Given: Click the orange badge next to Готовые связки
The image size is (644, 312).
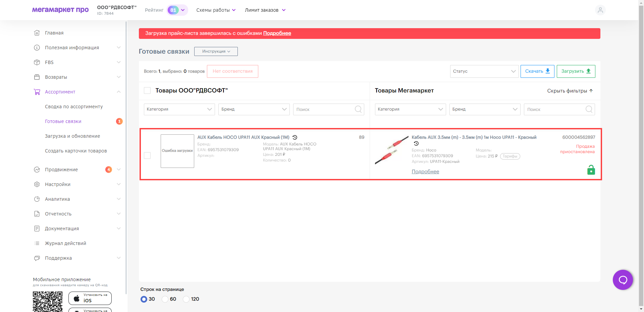Looking at the screenshot, I should [119, 121].
